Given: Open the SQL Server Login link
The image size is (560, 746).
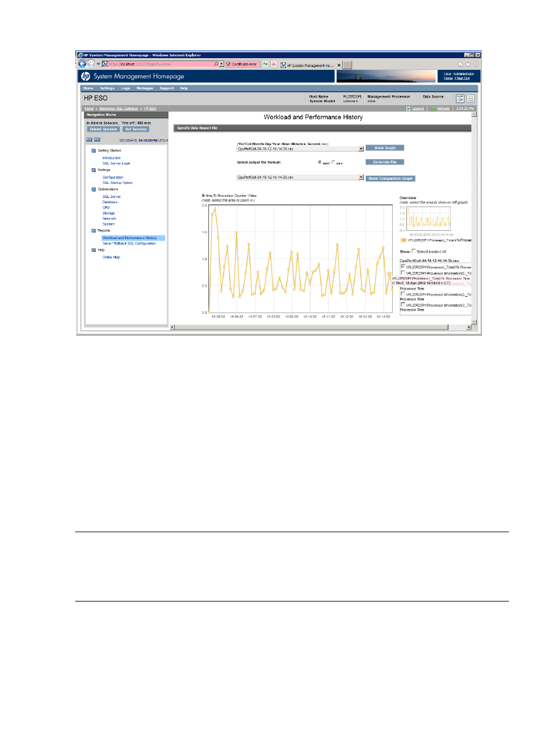Looking at the screenshot, I should coord(116,163).
